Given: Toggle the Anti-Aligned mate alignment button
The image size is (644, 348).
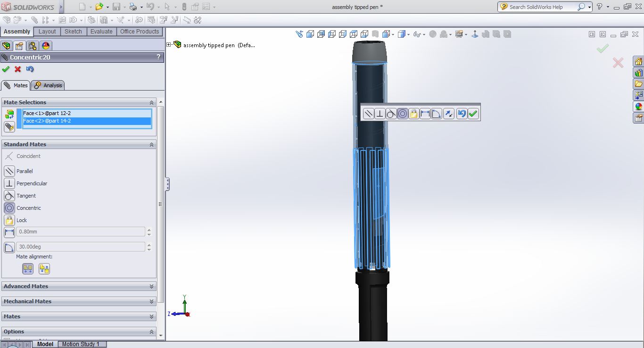Looking at the screenshot, I should [x=44, y=269].
